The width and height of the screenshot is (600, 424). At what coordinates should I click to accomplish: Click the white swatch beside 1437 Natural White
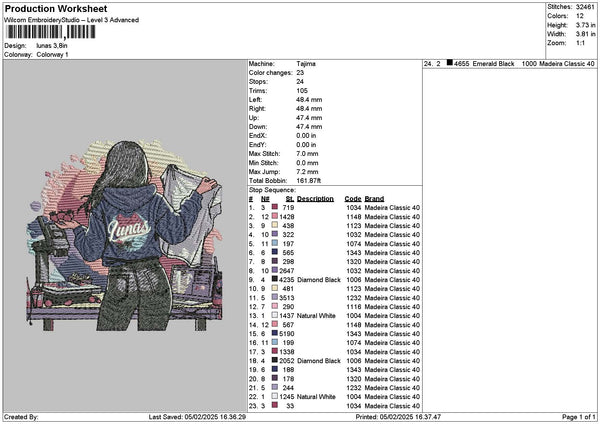coord(275,315)
